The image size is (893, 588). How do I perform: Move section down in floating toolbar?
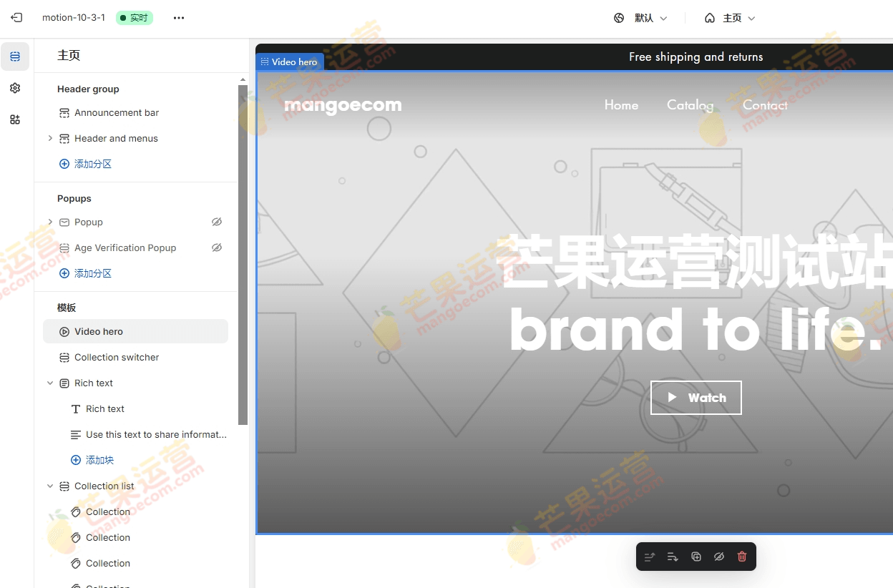pyautogui.click(x=673, y=557)
